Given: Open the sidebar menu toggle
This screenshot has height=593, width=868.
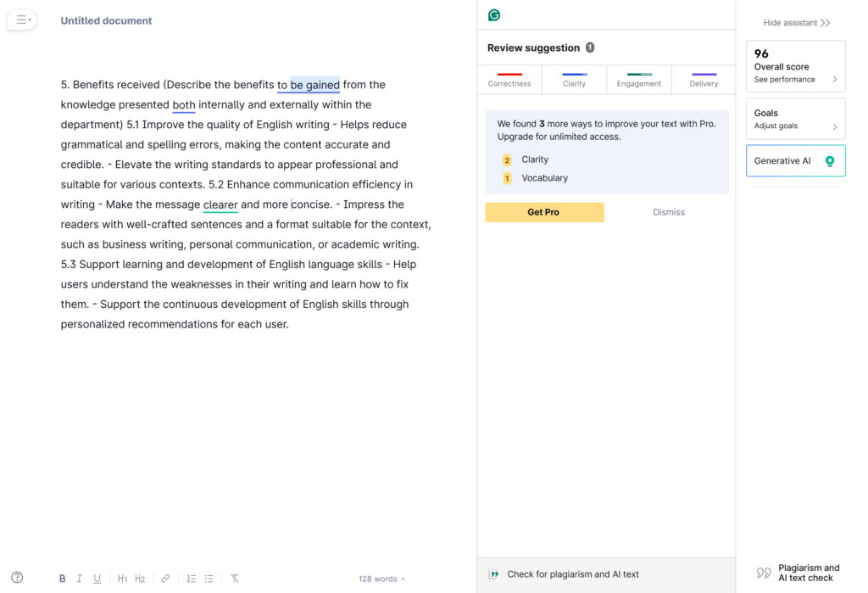Looking at the screenshot, I should click(22, 20).
